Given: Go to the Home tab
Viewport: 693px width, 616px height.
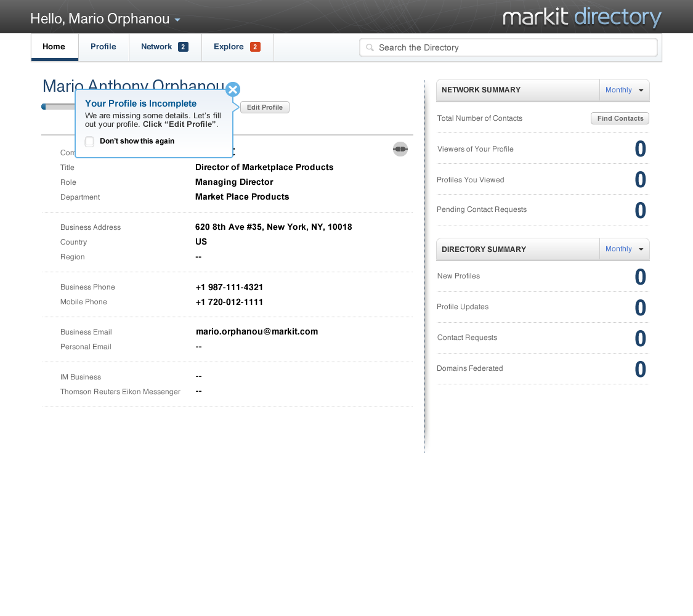Looking at the screenshot, I should [54, 47].
